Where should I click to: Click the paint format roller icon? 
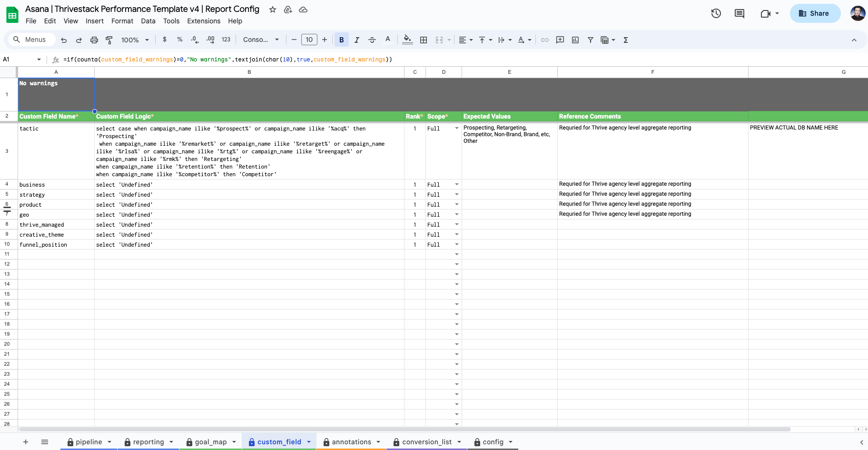coord(109,40)
